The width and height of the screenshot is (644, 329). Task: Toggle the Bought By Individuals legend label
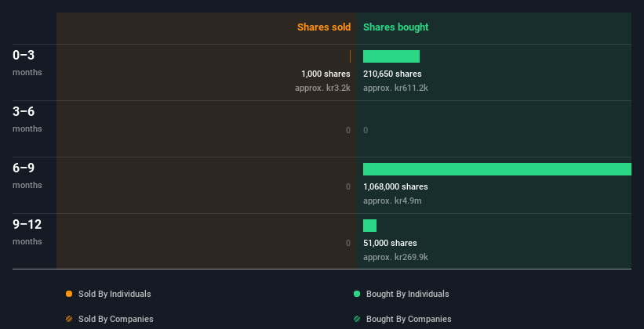[x=407, y=294]
